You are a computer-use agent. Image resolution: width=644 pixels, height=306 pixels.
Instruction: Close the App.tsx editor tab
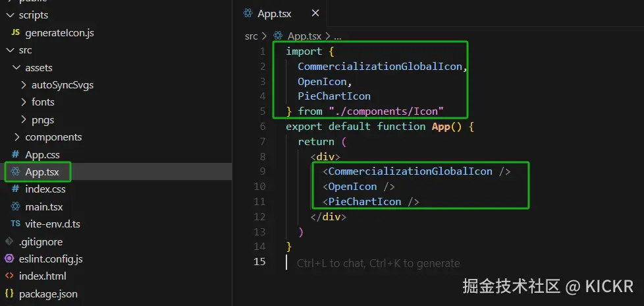tap(315, 13)
